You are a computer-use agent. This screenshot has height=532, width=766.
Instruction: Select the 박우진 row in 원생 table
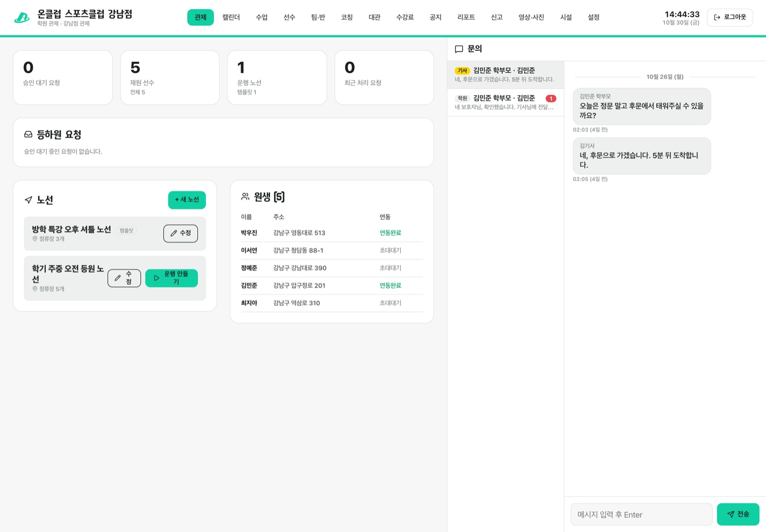click(332, 233)
